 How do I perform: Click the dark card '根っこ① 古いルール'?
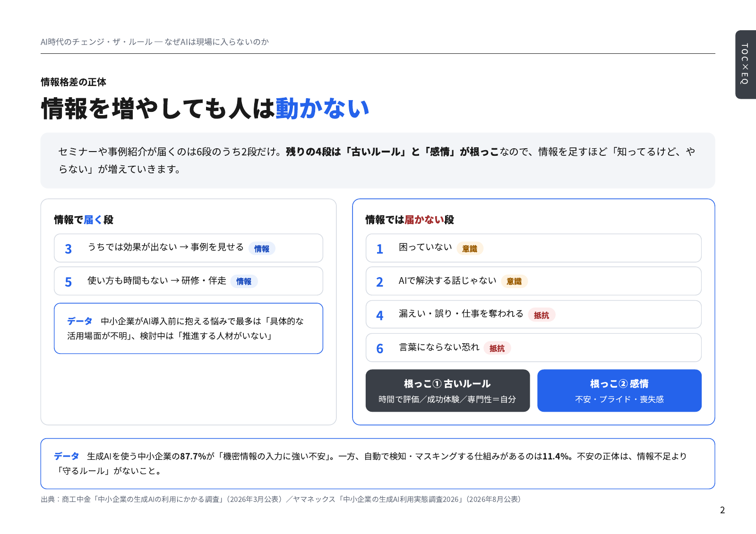(x=447, y=390)
